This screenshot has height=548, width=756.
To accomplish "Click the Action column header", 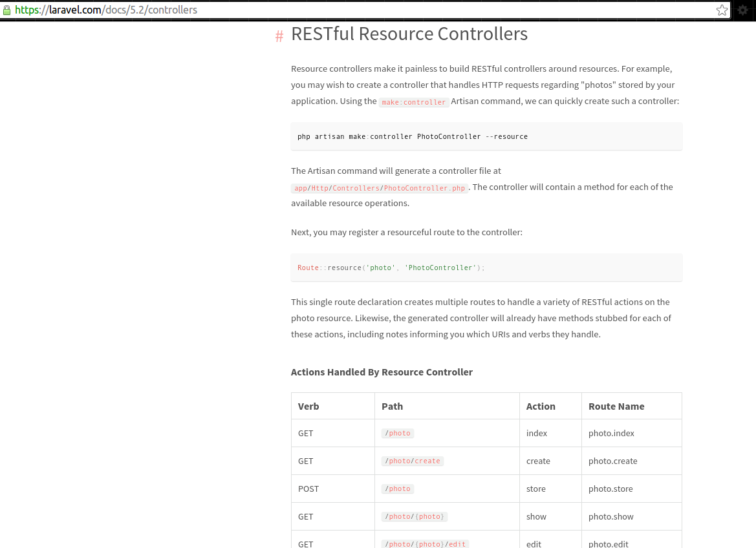I will pyautogui.click(x=541, y=406).
